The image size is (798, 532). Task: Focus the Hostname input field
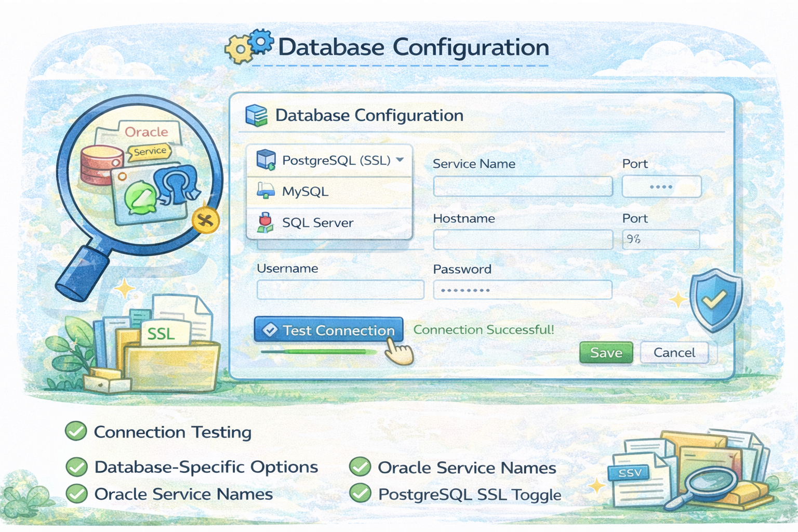pyautogui.click(x=523, y=240)
